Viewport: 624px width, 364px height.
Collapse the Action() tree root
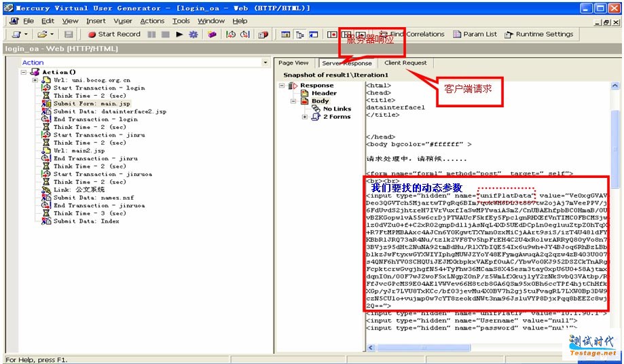[24, 72]
